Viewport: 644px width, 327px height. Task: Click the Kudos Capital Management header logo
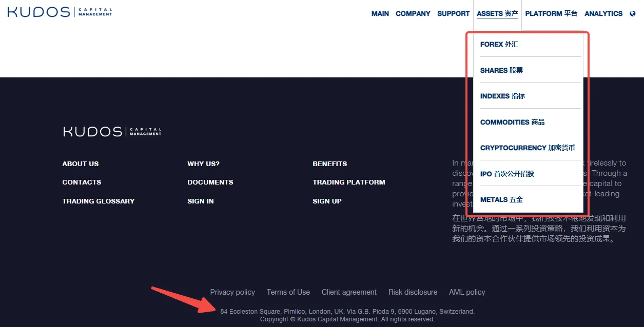pos(60,12)
